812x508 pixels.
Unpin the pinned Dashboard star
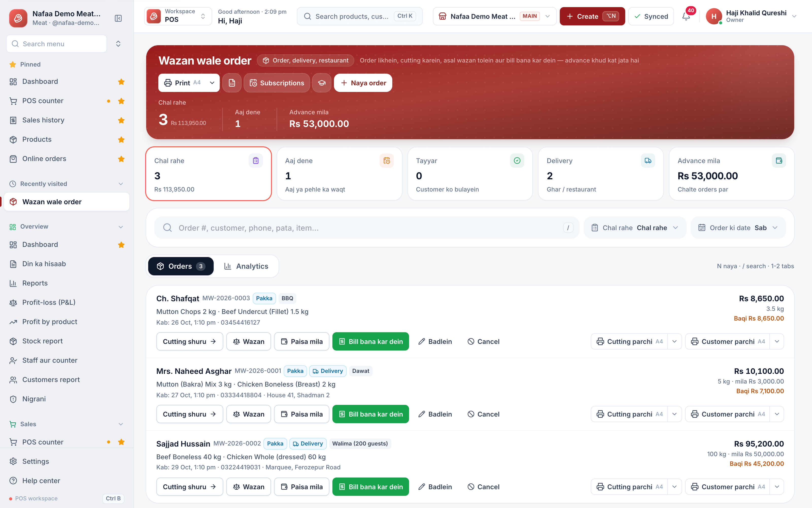point(122,82)
